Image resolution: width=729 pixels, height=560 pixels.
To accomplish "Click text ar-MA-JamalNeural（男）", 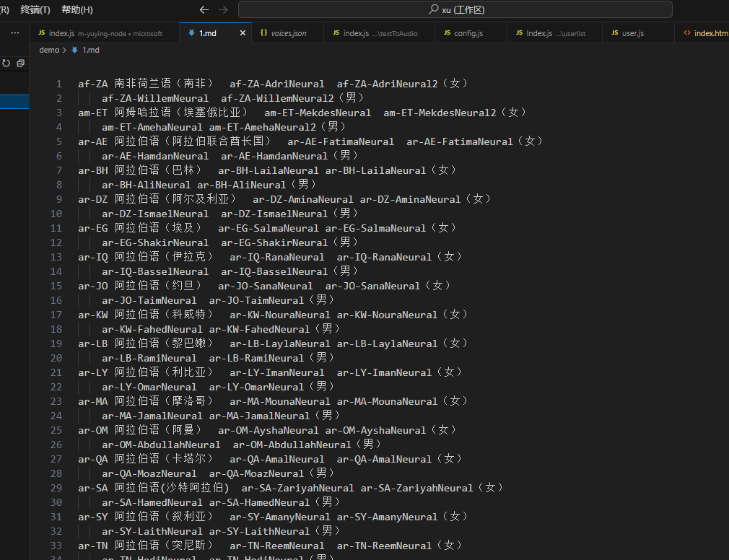I will click(275, 416).
